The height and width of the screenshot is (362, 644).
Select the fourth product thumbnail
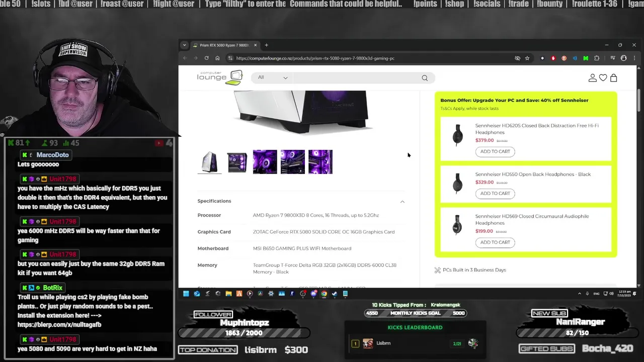coord(293,162)
